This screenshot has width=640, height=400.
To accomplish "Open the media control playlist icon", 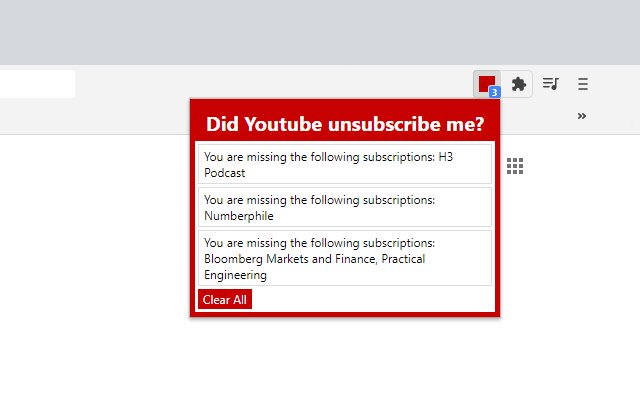I will [551, 84].
